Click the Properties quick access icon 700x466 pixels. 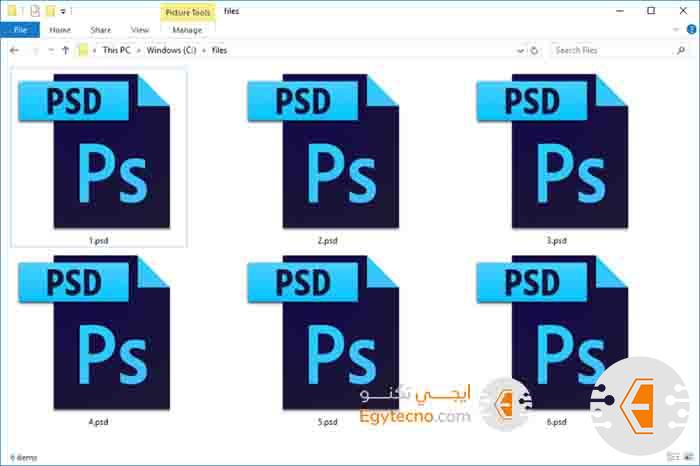(x=35, y=11)
